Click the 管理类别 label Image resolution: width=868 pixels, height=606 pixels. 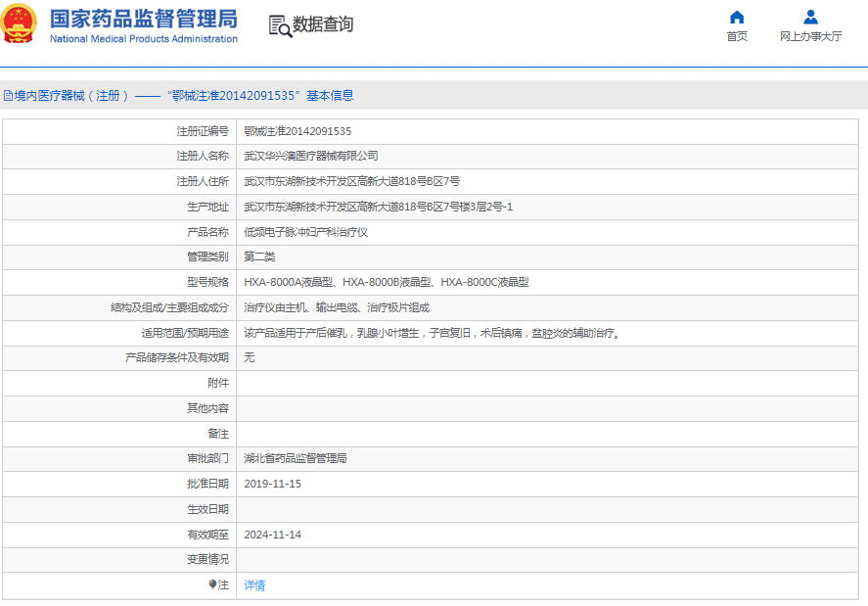[207, 256]
